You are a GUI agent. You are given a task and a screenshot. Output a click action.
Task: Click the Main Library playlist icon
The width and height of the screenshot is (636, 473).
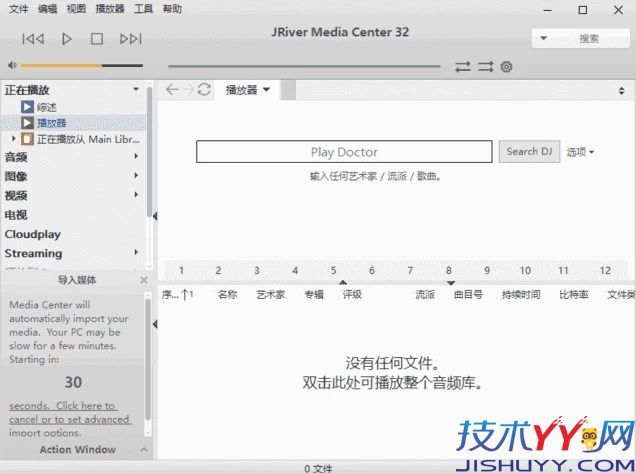(x=27, y=139)
